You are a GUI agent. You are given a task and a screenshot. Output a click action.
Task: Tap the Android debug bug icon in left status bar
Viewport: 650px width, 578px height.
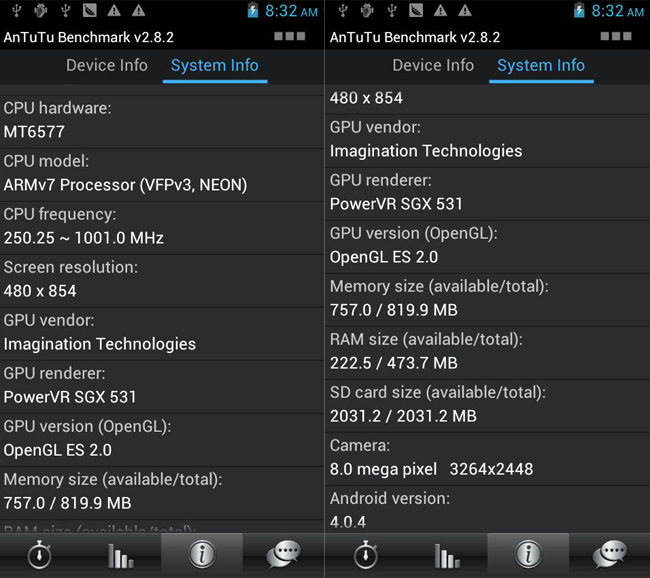pyautogui.click(x=41, y=10)
